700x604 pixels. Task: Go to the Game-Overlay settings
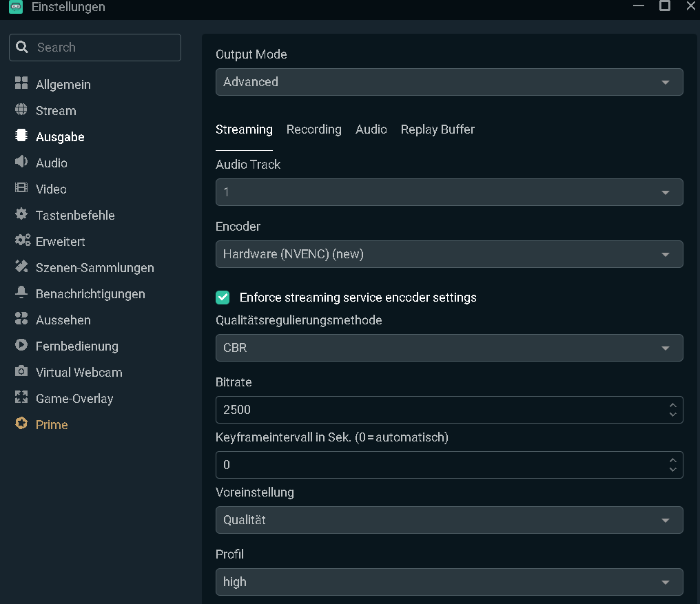tap(74, 398)
